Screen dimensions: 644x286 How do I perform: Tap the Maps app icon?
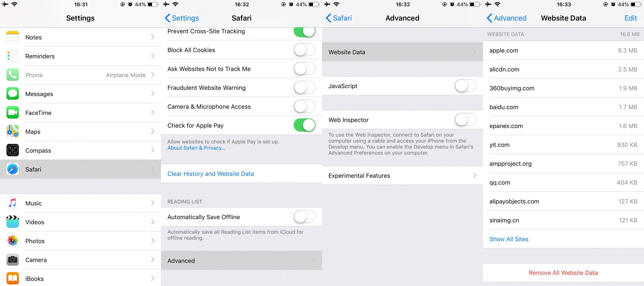coord(13,131)
